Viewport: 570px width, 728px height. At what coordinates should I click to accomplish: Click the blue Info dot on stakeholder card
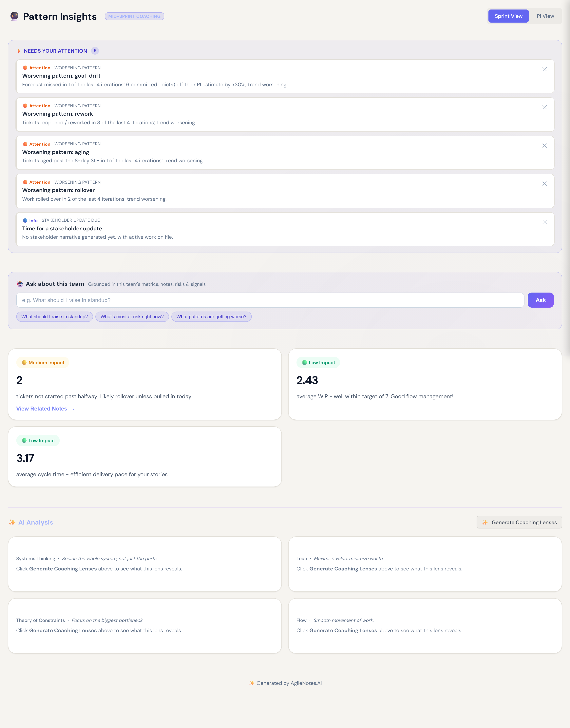[25, 220]
